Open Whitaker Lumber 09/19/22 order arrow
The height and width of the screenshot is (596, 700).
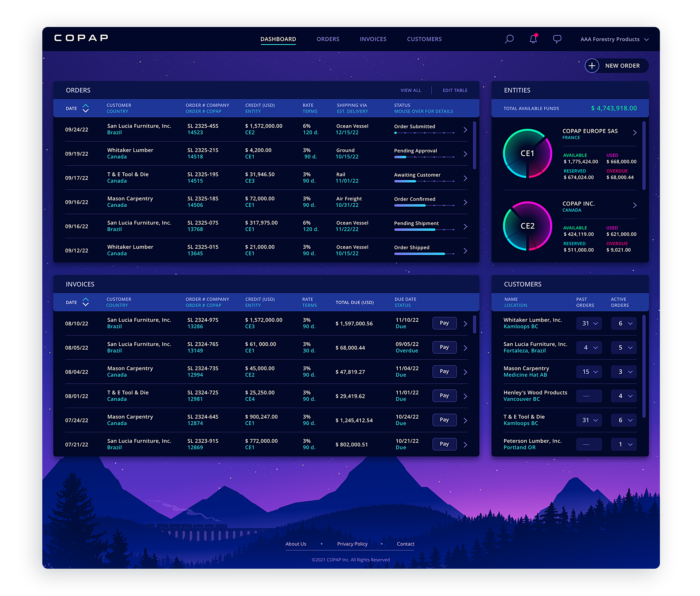(465, 154)
